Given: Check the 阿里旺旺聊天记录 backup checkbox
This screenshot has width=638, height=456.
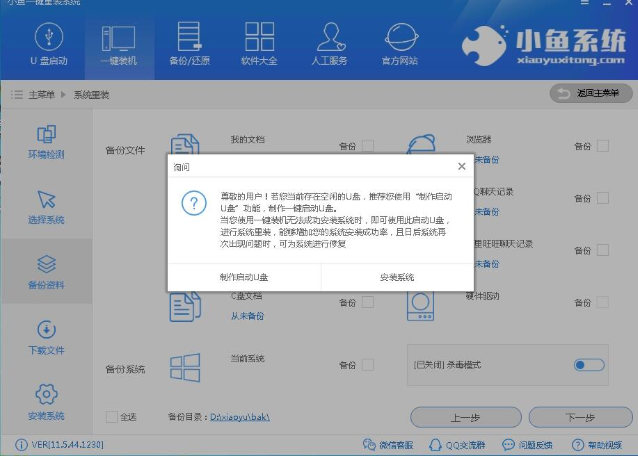Looking at the screenshot, I should pyautogui.click(x=603, y=250).
